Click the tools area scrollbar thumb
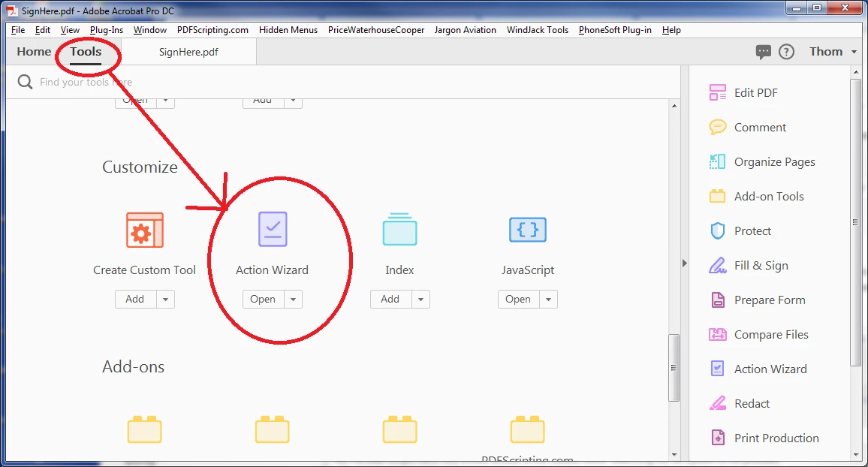This screenshot has height=467, width=868. point(674,367)
